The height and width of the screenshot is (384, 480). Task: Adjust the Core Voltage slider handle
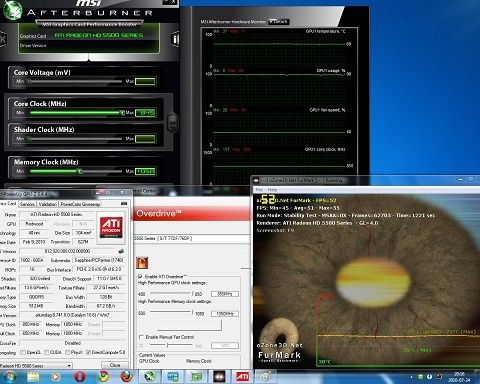coord(29,81)
